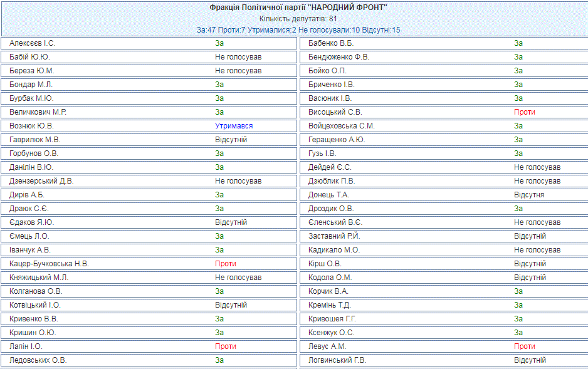
Task: Select deputy name Логвинський Г.В.
Action: tap(337, 360)
